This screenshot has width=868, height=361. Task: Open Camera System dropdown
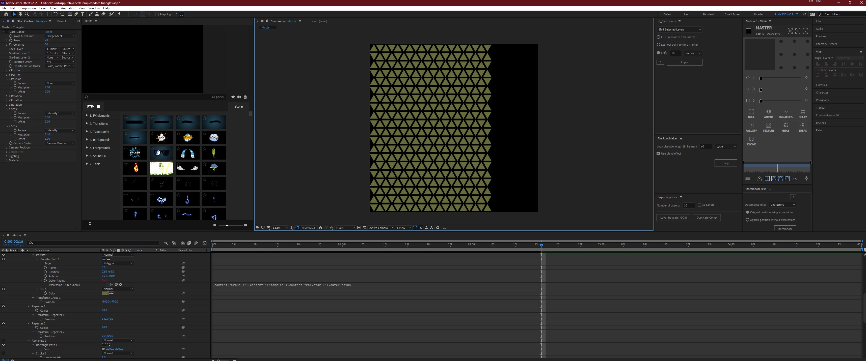coord(60,143)
